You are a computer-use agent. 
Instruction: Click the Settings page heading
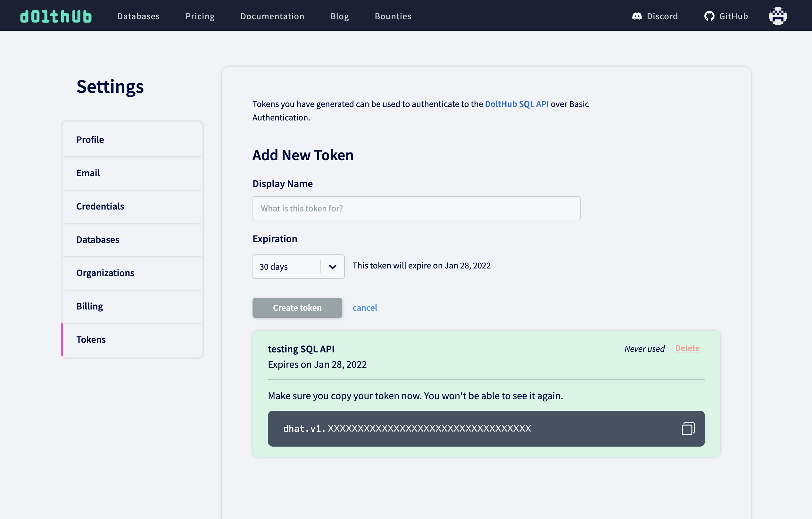(110, 87)
